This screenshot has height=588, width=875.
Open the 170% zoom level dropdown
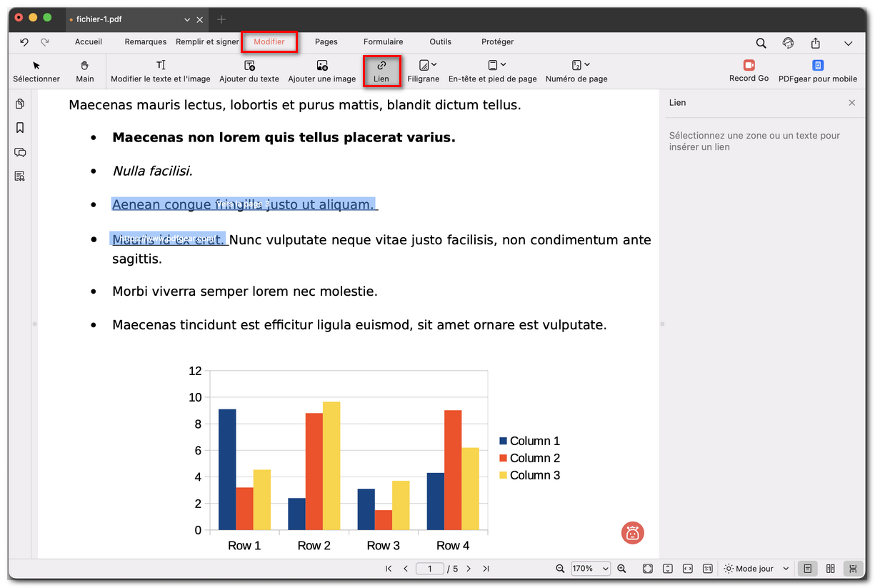point(590,569)
